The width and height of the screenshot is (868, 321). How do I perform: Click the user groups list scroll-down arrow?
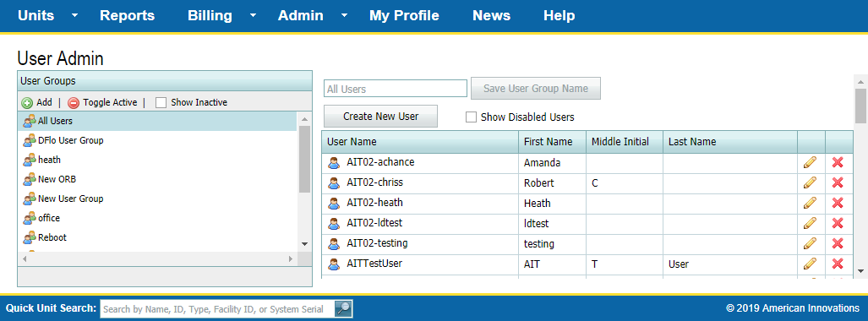tap(304, 243)
